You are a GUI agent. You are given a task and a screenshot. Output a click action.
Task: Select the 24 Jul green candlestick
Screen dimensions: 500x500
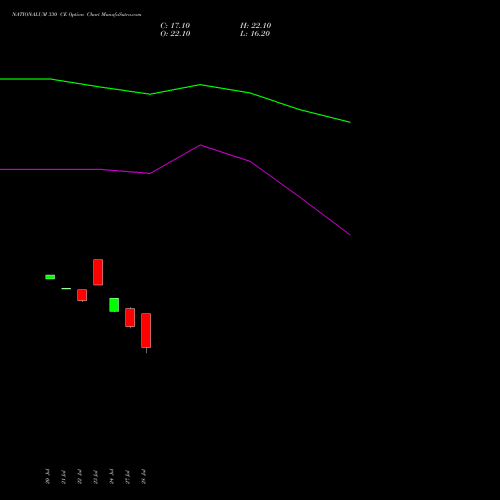point(114,305)
